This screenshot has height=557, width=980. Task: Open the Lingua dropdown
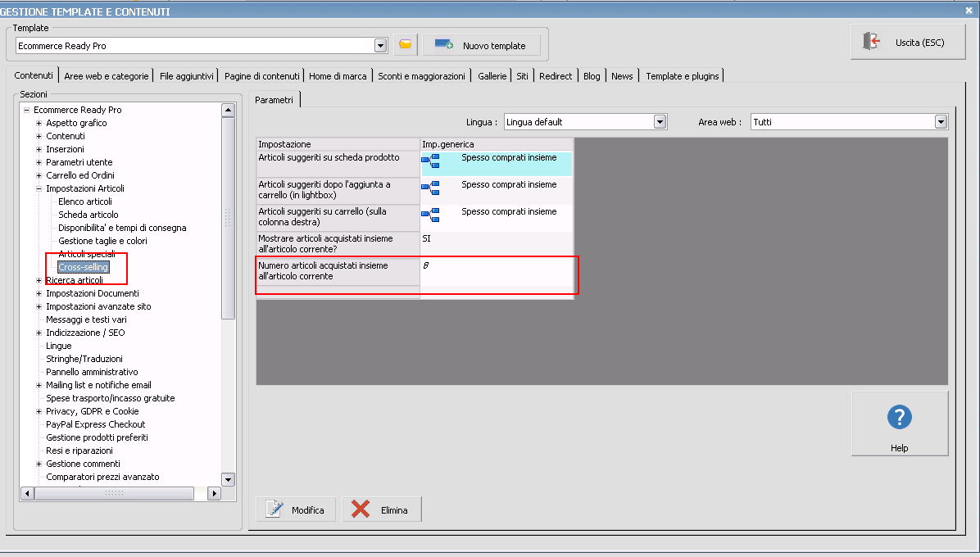pos(660,122)
